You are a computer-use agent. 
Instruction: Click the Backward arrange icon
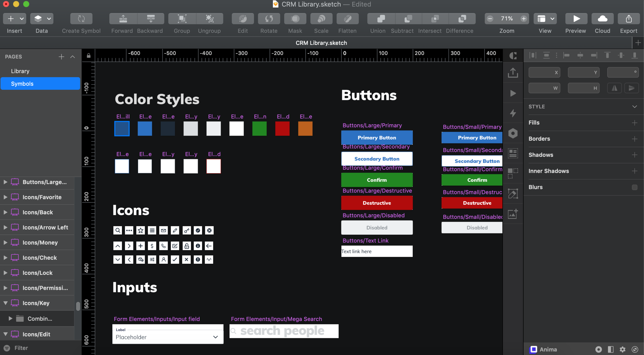[x=151, y=19]
